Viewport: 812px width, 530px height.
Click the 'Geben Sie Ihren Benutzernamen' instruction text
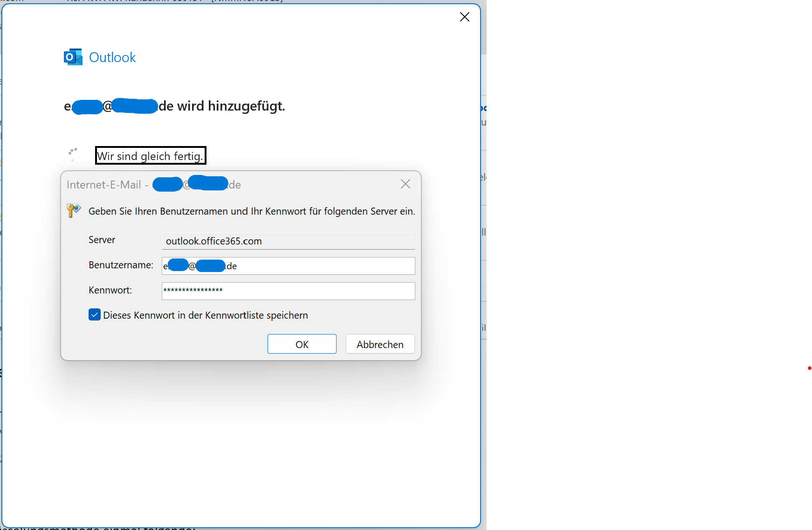click(x=252, y=211)
